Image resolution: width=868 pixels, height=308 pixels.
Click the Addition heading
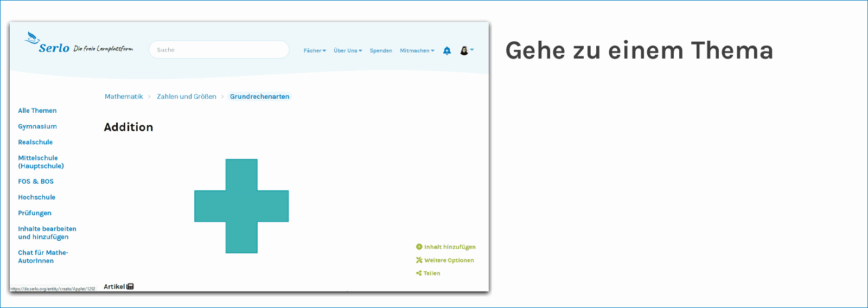pos(129,127)
